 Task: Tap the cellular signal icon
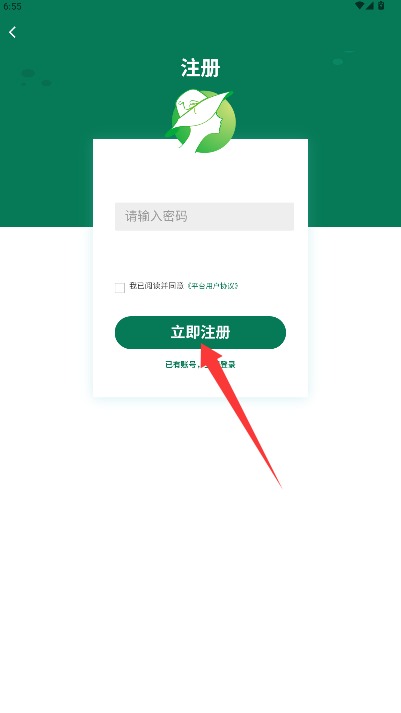tap(370, 5)
